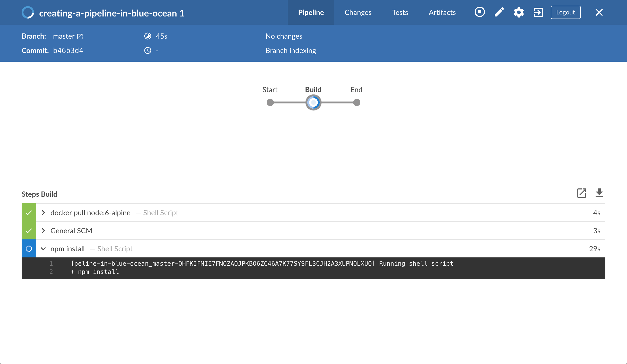Click the open in new window icon

tap(582, 193)
